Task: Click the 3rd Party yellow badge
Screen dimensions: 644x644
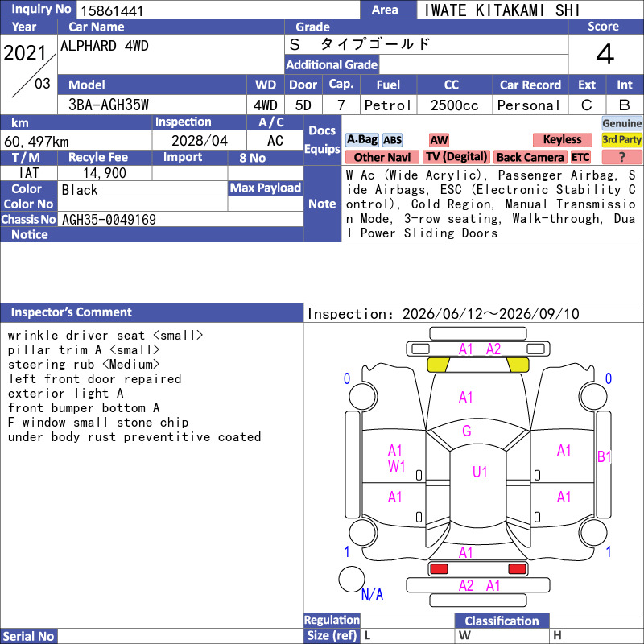Action: click(x=621, y=140)
